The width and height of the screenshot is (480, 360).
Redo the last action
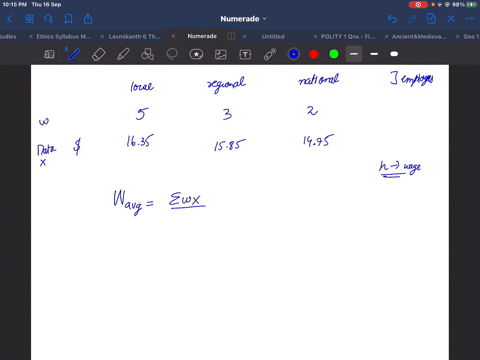(412, 19)
